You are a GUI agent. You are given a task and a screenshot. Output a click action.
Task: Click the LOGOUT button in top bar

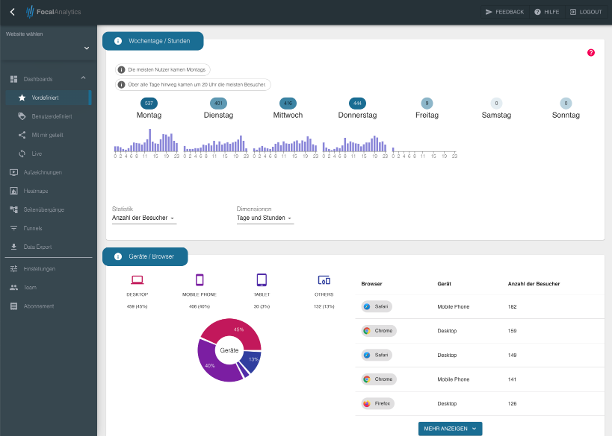[586, 11]
